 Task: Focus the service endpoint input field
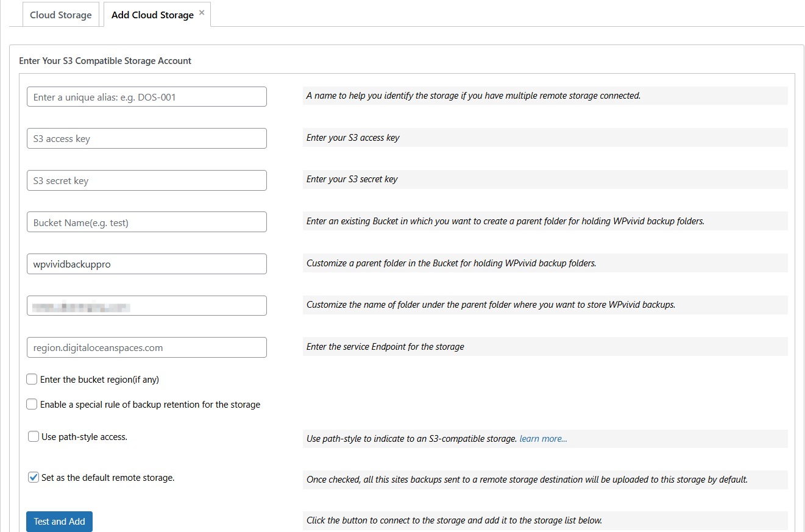[x=146, y=347]
